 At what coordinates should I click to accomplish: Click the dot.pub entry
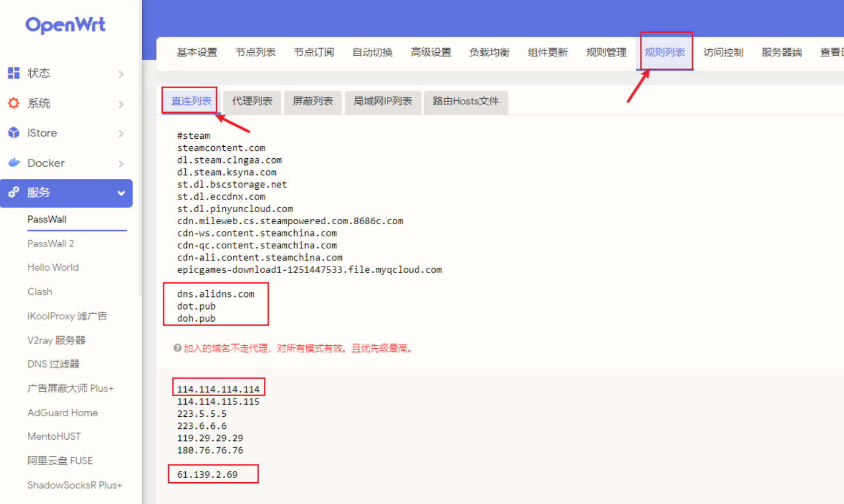click(x=197, y=306)
